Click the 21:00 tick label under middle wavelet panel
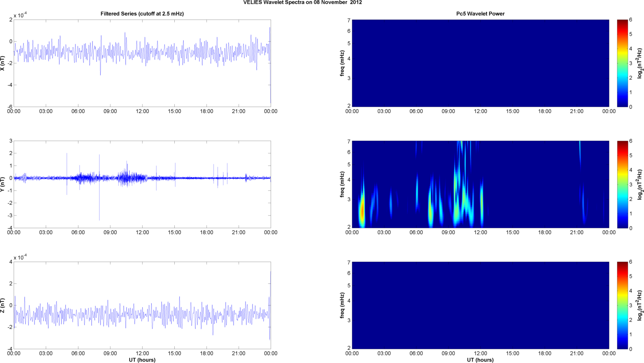The image size is (644, 363). [577, 232]
